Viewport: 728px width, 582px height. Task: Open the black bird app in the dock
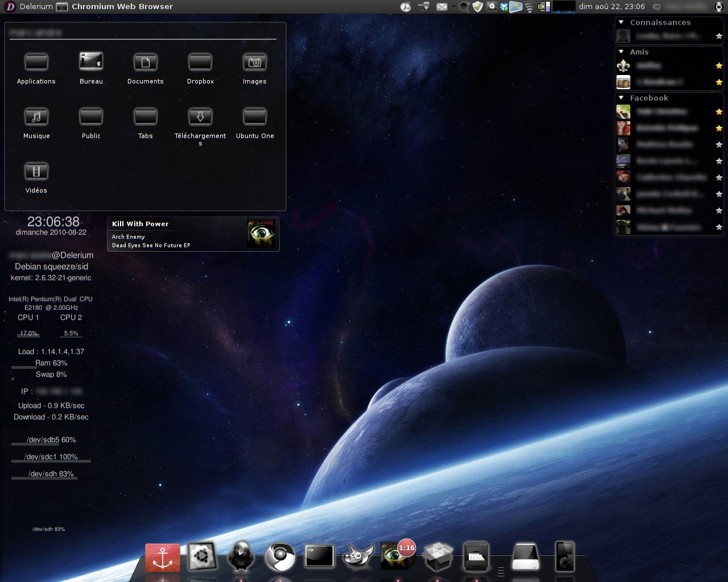point(241,556)
